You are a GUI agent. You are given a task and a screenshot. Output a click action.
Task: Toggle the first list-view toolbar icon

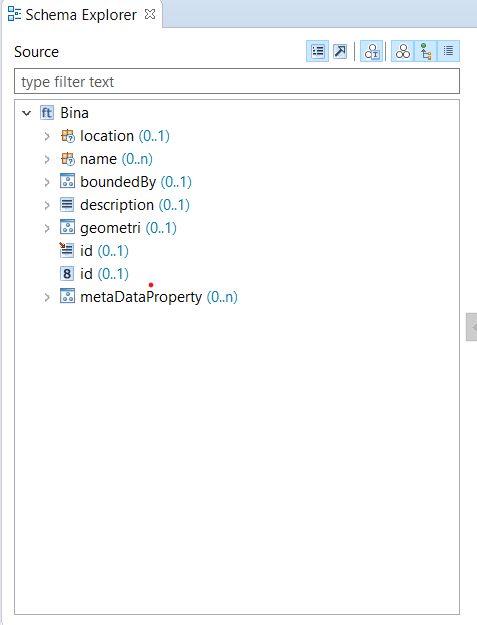click(x=317, y=51)
